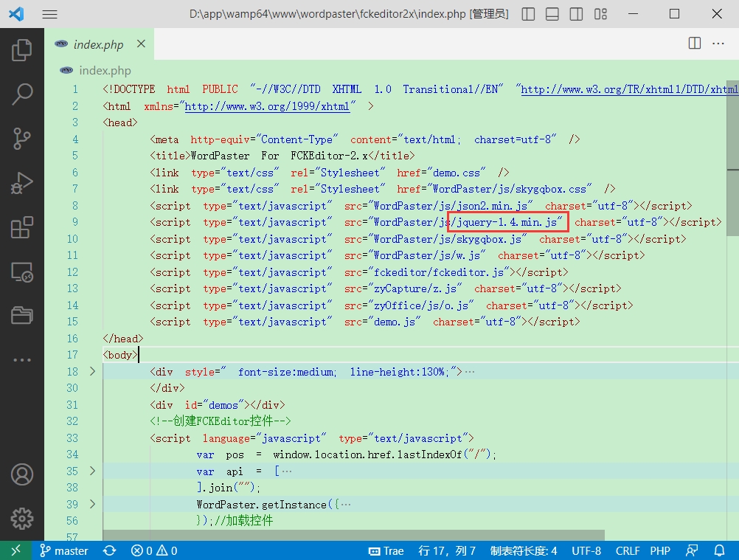Image resolution: width=739 pixels, height=560 pixels.
Task: Click the master branch in the status bar
Action: (x=64, y=550)
